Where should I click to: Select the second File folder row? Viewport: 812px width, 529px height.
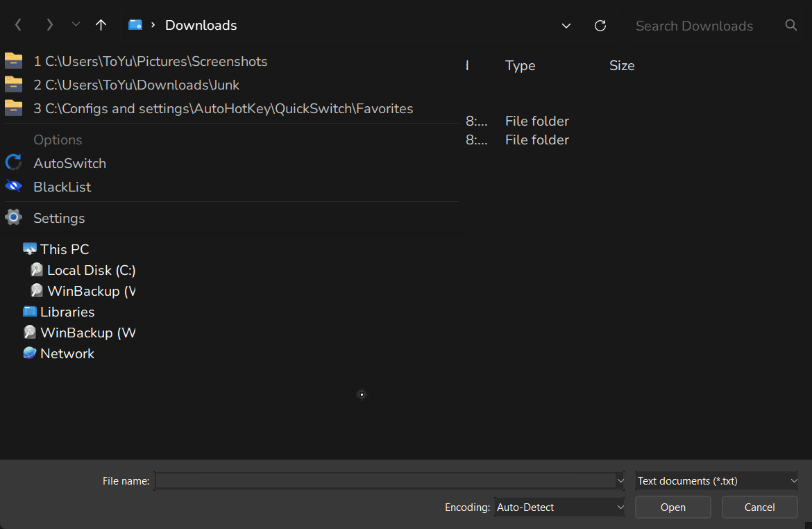(x=537, y=140)
